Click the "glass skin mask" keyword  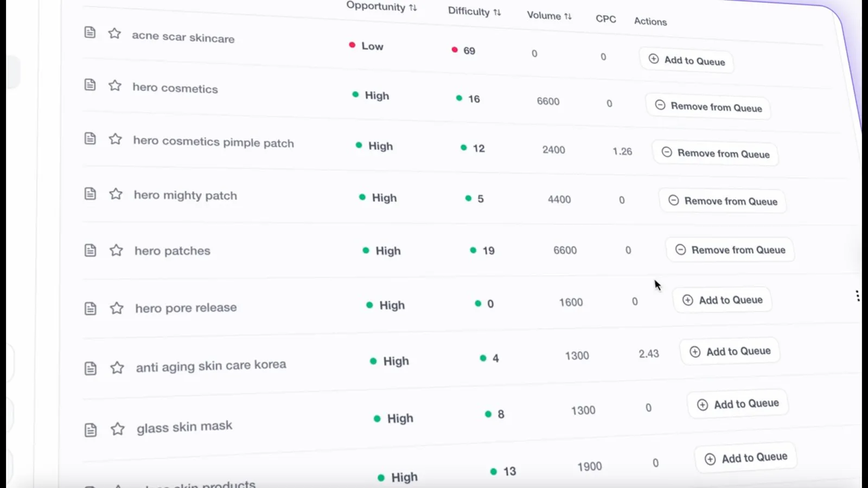(x=184, y=427)
